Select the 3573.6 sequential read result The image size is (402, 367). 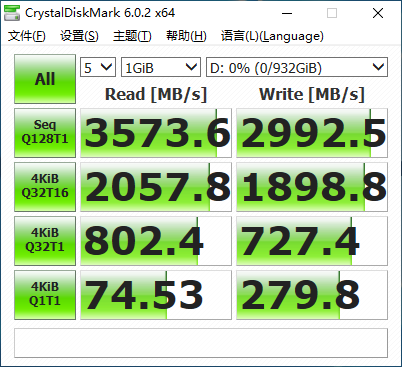156,133
